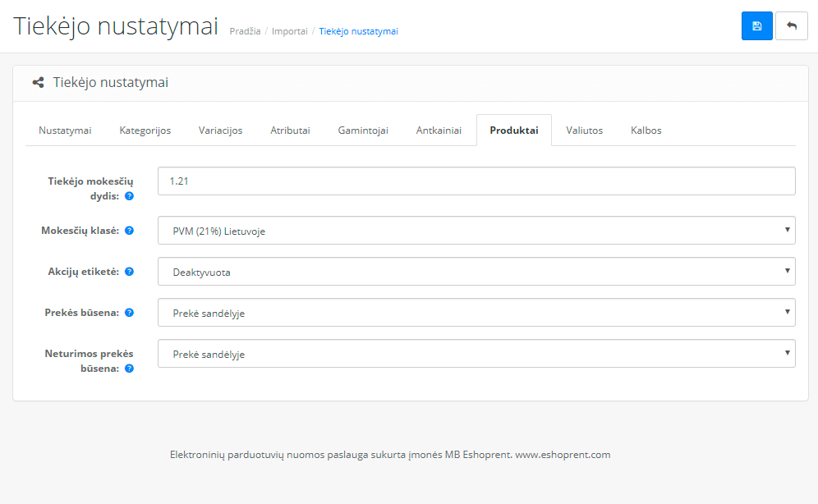Open the Importai breadcrumb link
Screen dimensions: 818x504
pyautogui.click(x=290, y=31)
